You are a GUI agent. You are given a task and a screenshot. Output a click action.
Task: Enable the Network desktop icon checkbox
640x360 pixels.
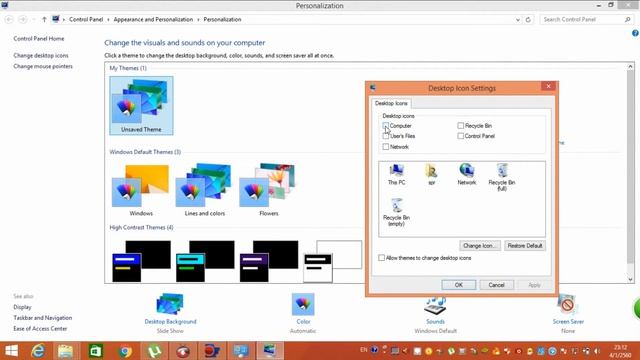tap(386, 147)
